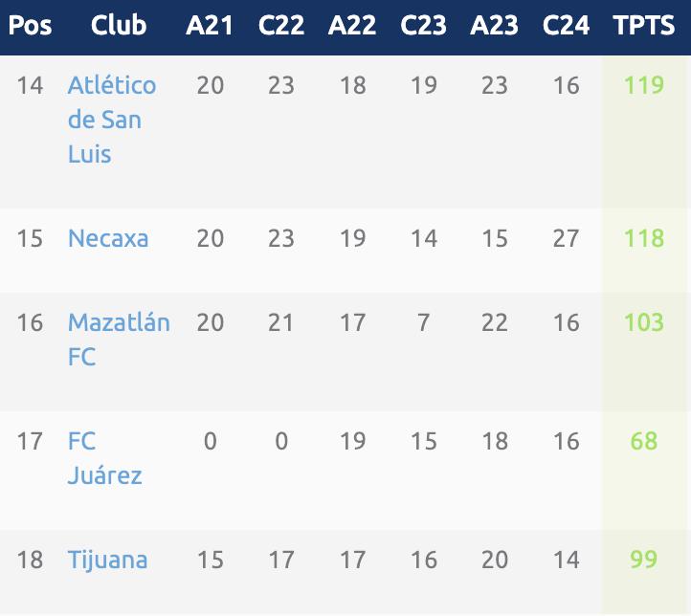This screenshot has width=691, height=616.
Task: Select the A23 column header
Action: [x=495, y=26]
